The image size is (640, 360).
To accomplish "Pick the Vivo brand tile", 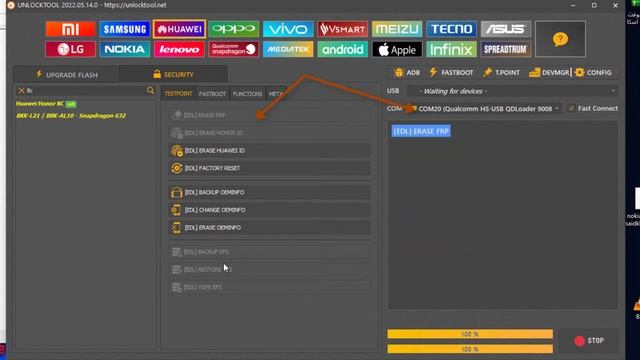I will [x=288, y=29].
